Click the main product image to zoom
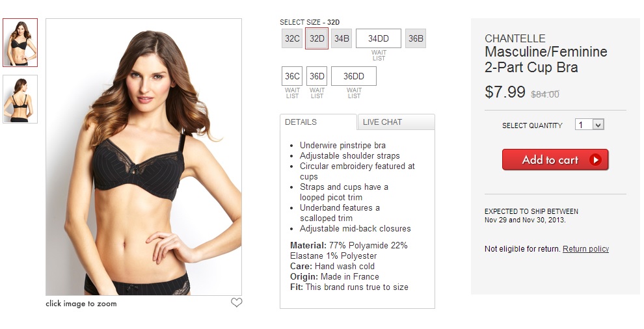644x329 pixels. click(144, 157)
